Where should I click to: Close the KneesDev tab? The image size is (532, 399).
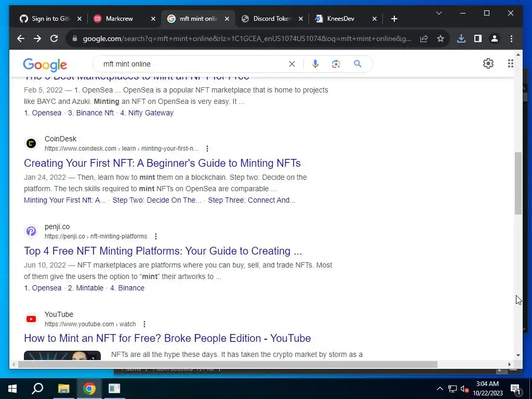click(375, 19)
